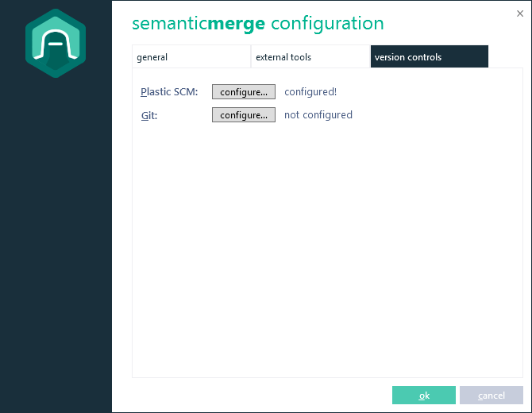The image size is (532, 413).
Task: Click the 'configured!' status text
Action: [310, 92]
